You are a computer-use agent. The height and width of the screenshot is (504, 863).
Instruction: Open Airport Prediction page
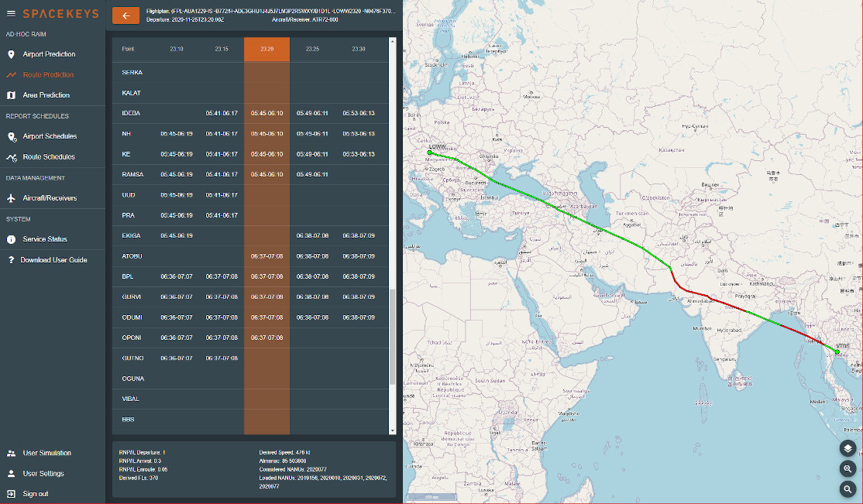tap(49, 54)
